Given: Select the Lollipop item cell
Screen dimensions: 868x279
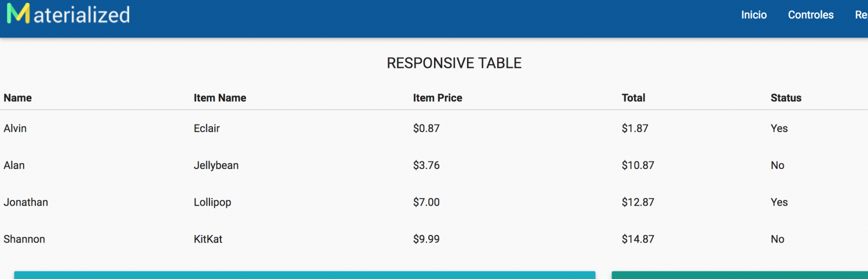Looking at the screenshot, I should (x=212, y=203).
